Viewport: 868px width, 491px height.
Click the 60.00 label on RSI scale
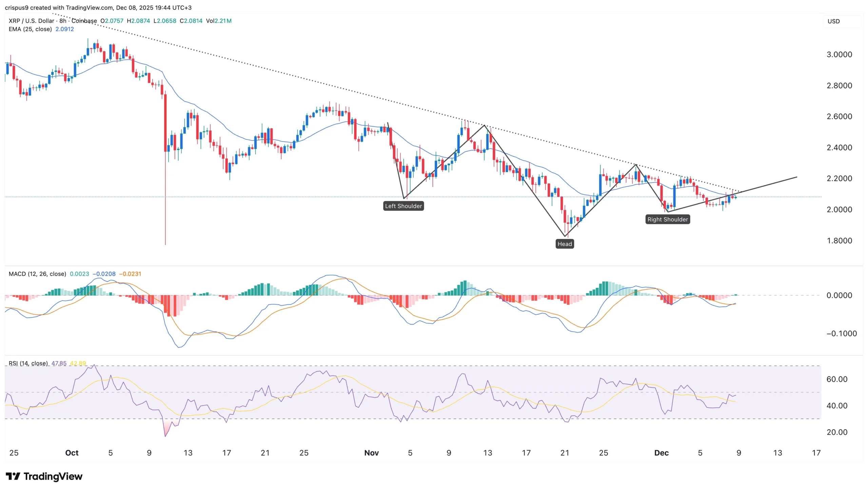click(836, 379)
